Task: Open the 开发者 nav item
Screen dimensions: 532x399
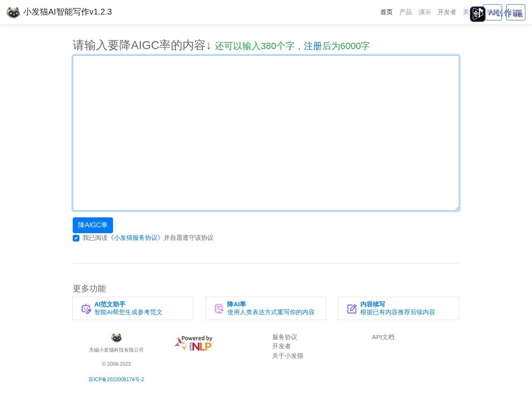Action: [x=447, y=12]
